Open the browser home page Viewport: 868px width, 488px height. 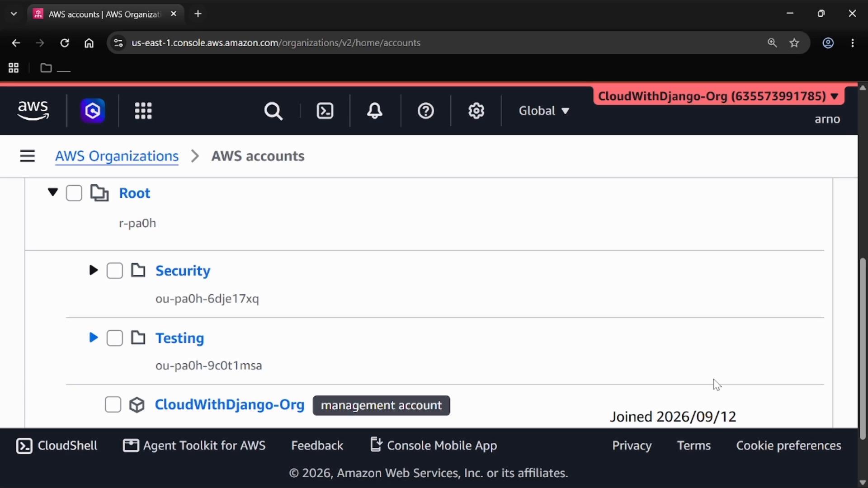pyautogui.click(x=89, y=43)
